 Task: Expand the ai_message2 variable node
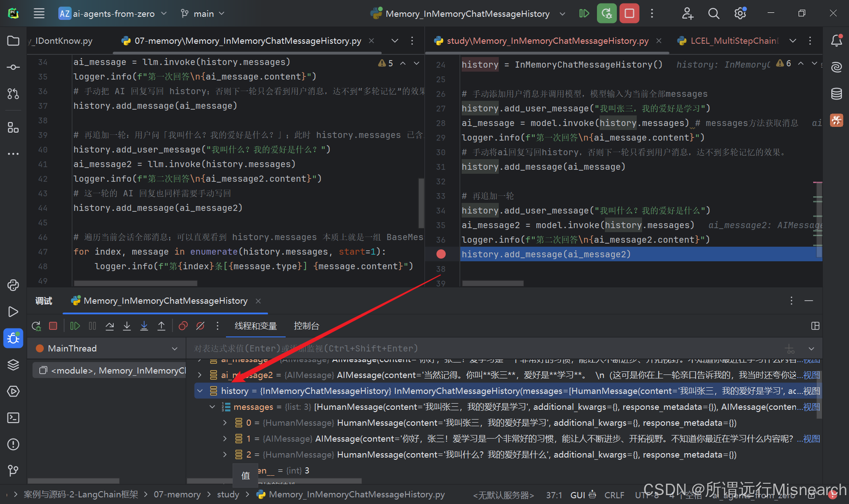[x=200, y=375]
